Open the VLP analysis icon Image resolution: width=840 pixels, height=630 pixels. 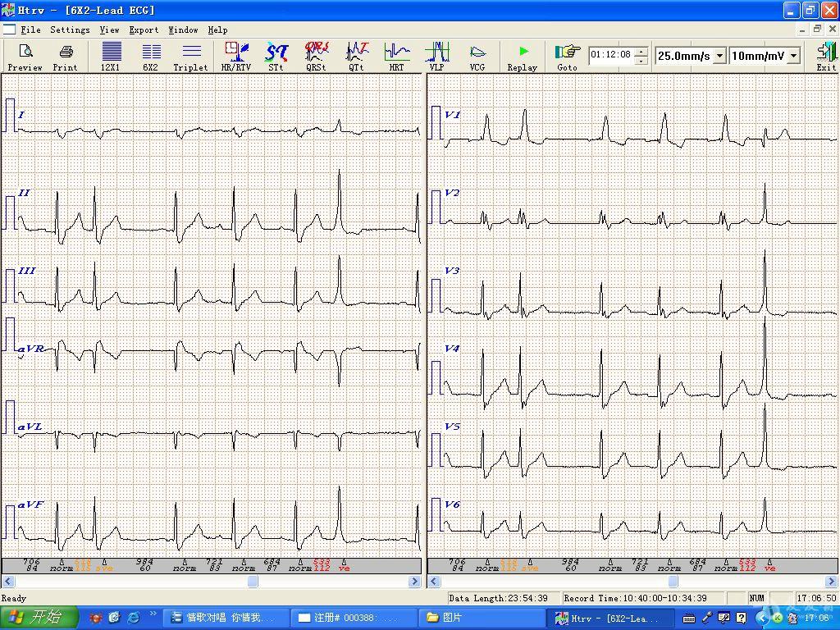[437, 57]
